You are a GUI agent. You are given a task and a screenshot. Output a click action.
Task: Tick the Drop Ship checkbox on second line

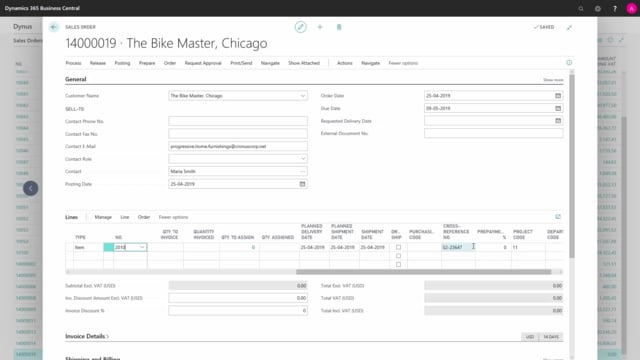[x=398, y=256]
